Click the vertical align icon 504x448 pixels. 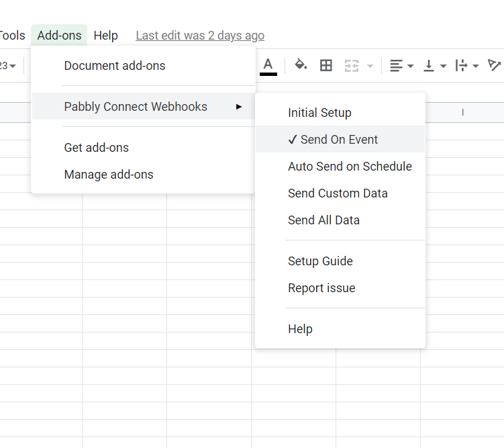click(429, 66)
